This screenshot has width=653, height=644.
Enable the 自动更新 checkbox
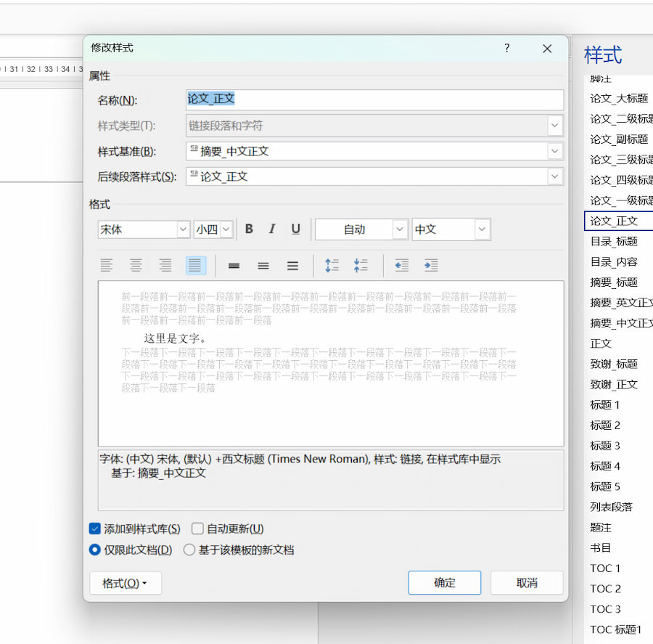(197, 529)
